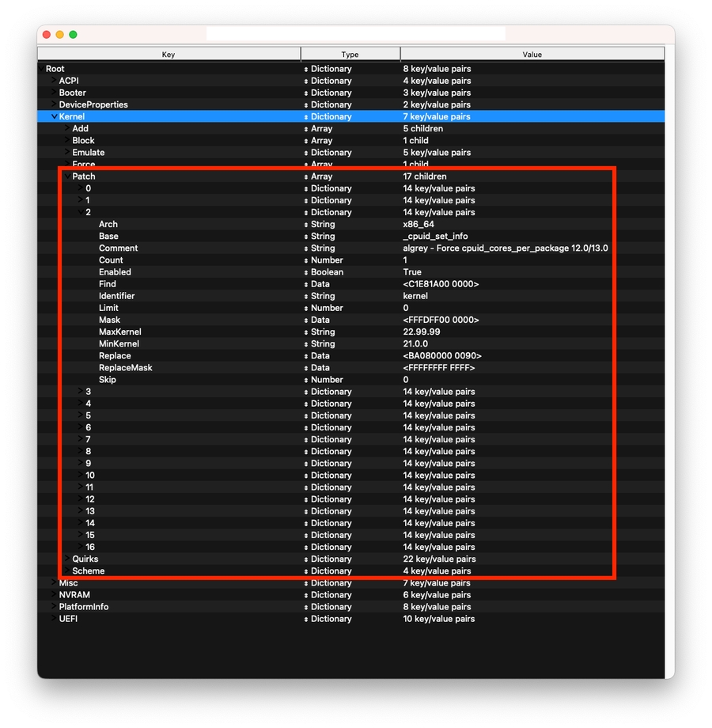The image size is (712, 728).
Task: Expand the ACPI dictionary entry
Action: [54, 81]
